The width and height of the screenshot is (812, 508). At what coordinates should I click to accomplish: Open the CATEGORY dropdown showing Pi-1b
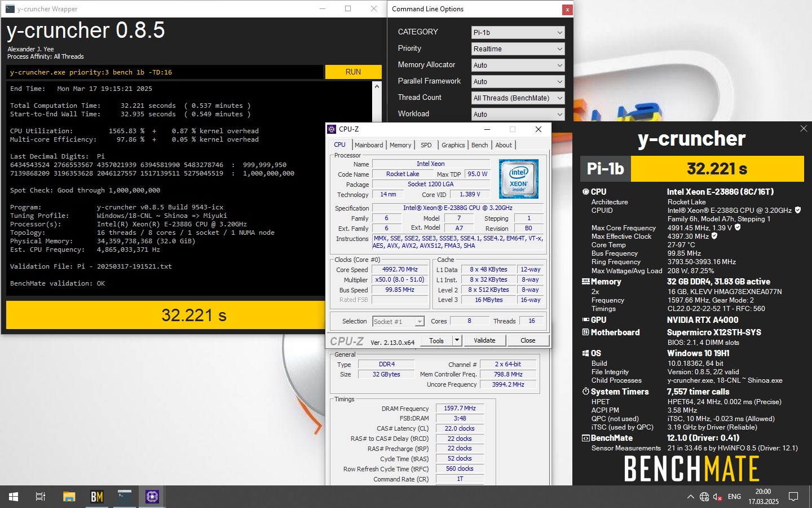(518, 33)
